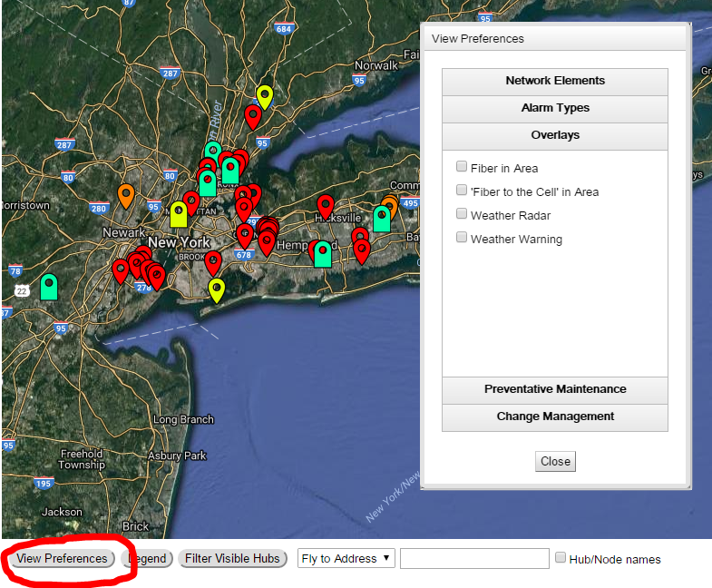Select the red pin below the topmost yellow pin
This screenshot has height=588, width=712.
tap(253, 116)
